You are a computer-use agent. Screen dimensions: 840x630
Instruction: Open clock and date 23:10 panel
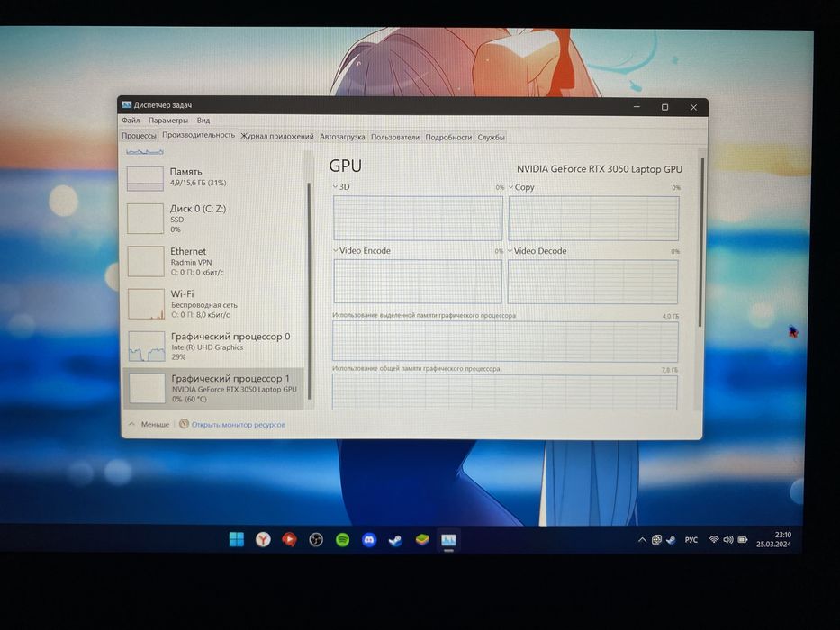774,539
